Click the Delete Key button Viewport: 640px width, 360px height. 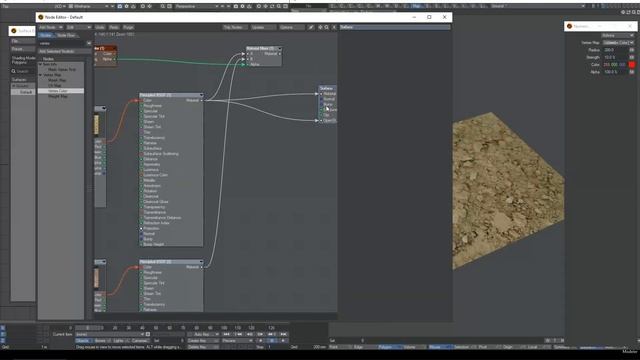point(203,347)
